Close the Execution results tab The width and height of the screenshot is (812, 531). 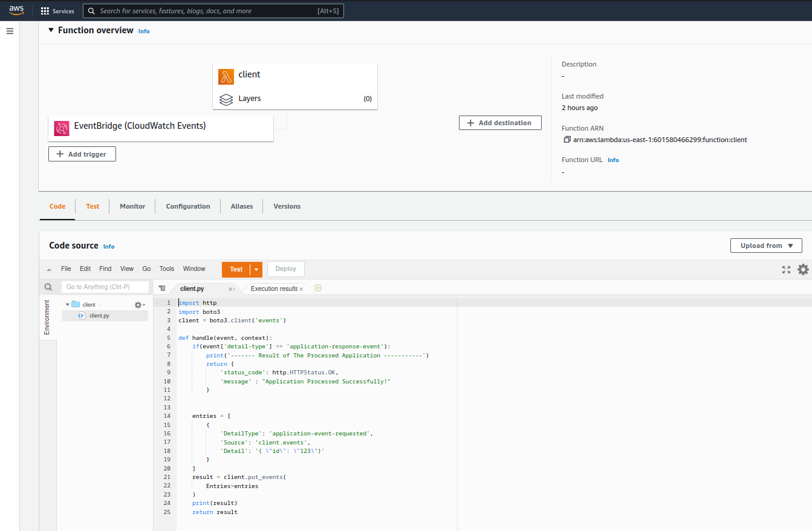pyautogui.click(x=301, y=289)
